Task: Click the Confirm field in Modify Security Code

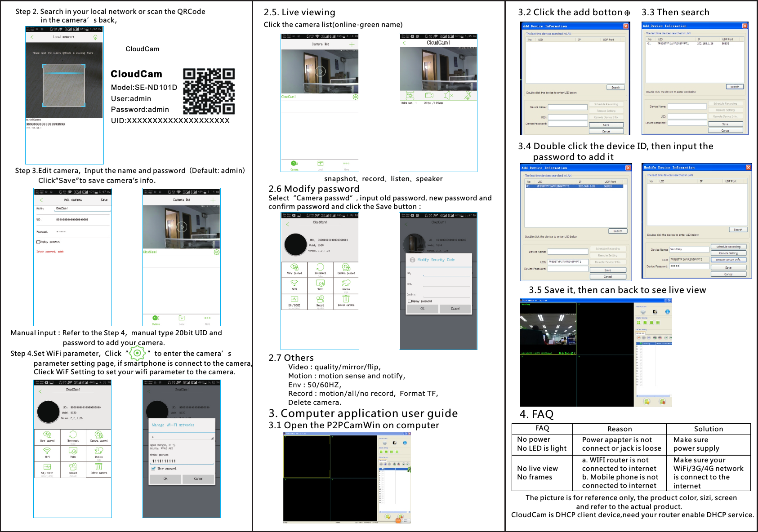Action: [x=446, y=295]
